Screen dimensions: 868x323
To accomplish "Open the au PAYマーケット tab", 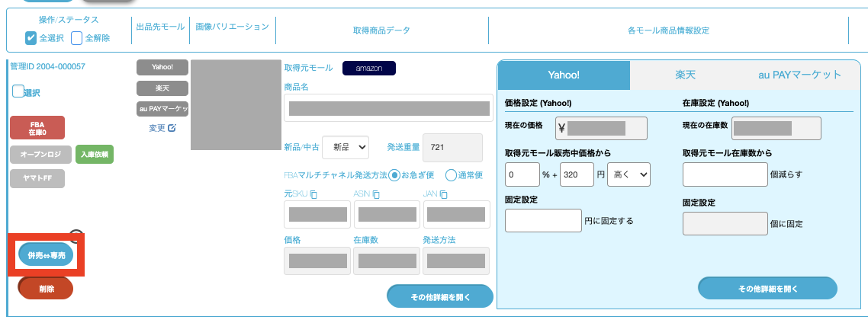I will tap(799, 75).
